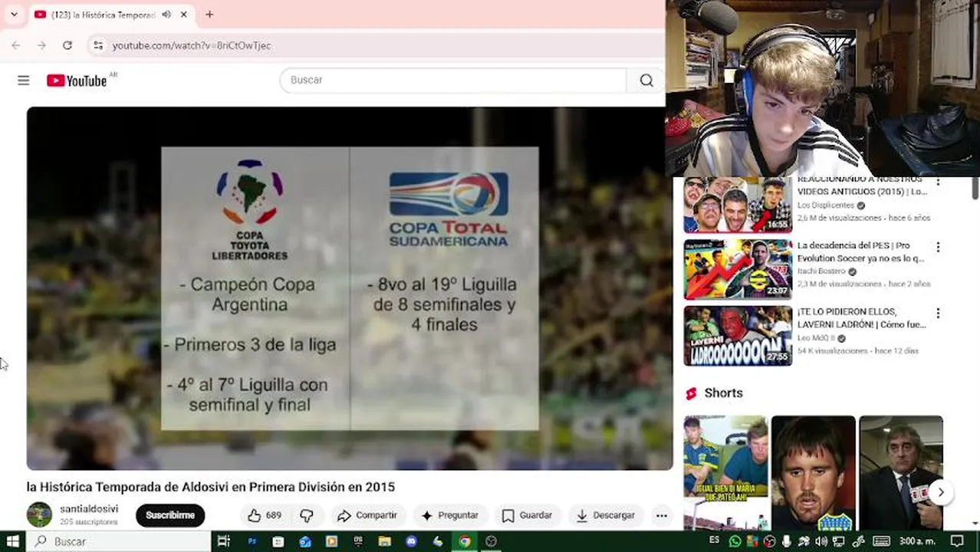Open site information icon in address bar

click(x=98, y=45)
